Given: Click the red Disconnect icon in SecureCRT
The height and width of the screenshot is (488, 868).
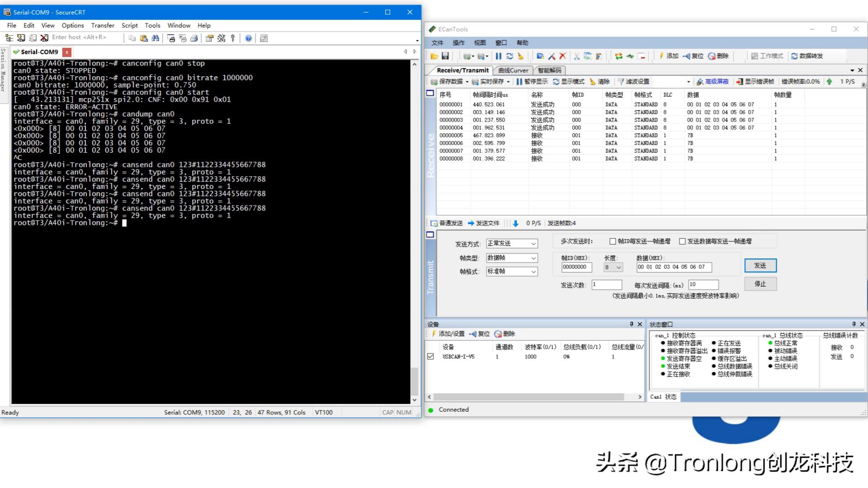Looking at the screenshot, I should tap(44, 38).
